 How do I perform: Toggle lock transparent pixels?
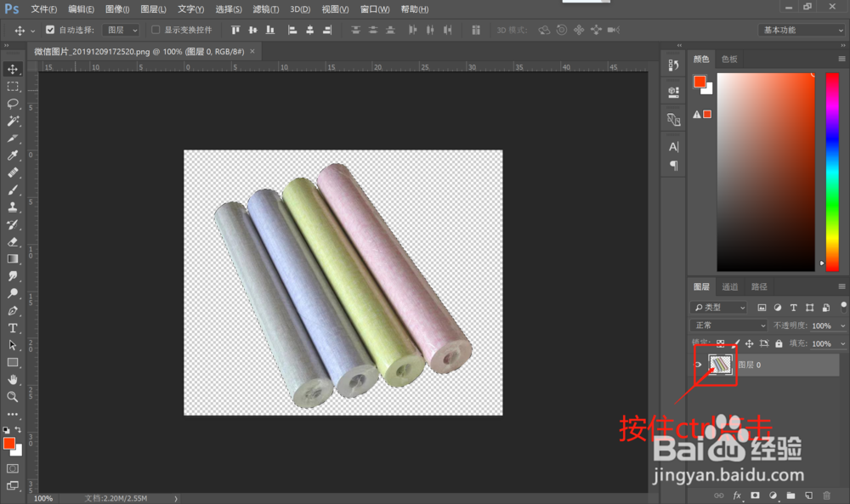tap(721, 343)
